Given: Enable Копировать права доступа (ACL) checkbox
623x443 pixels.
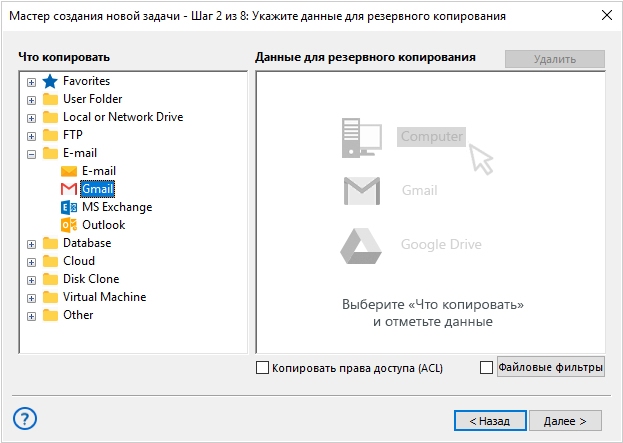Looking at the screenshot, I should coord(262,368).
